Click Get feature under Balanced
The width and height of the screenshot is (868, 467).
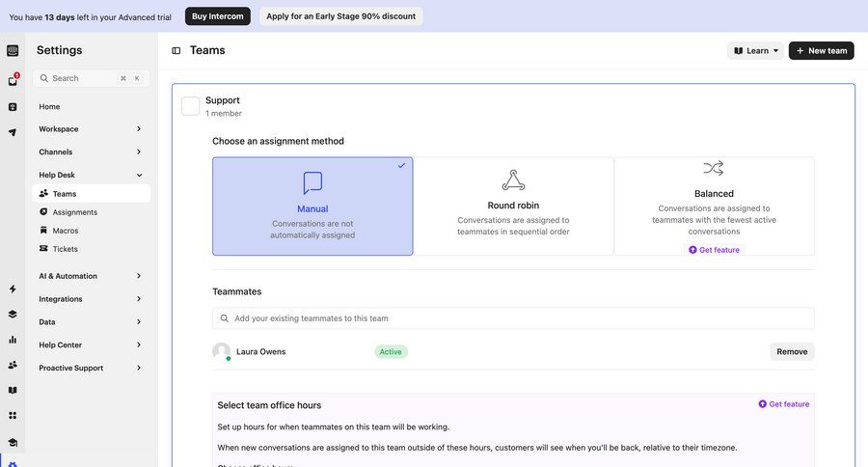tap(714, 250)
